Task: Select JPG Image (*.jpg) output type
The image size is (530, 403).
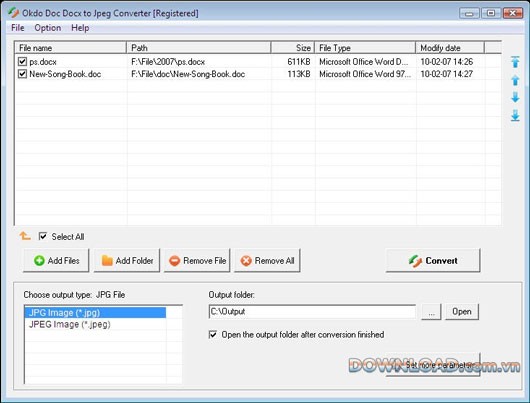Action: coord(95,312)
